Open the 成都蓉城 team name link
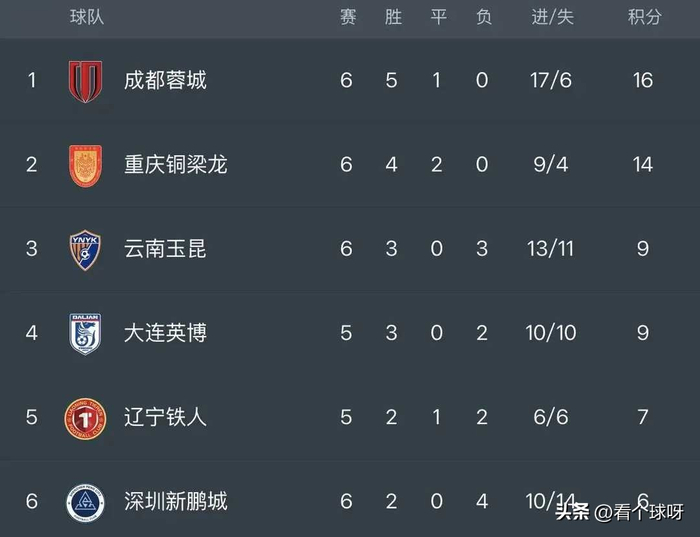The height and width of the screenshot is (537, 700). (165, 80)
